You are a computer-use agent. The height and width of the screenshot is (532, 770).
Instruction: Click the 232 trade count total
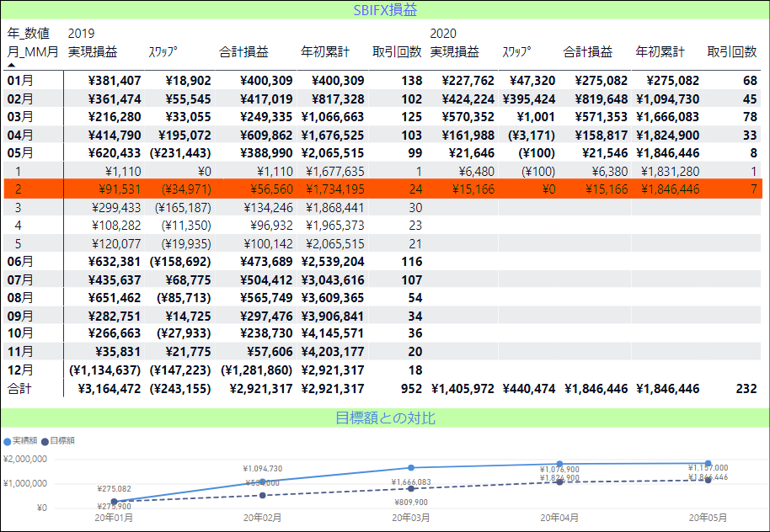746,389
